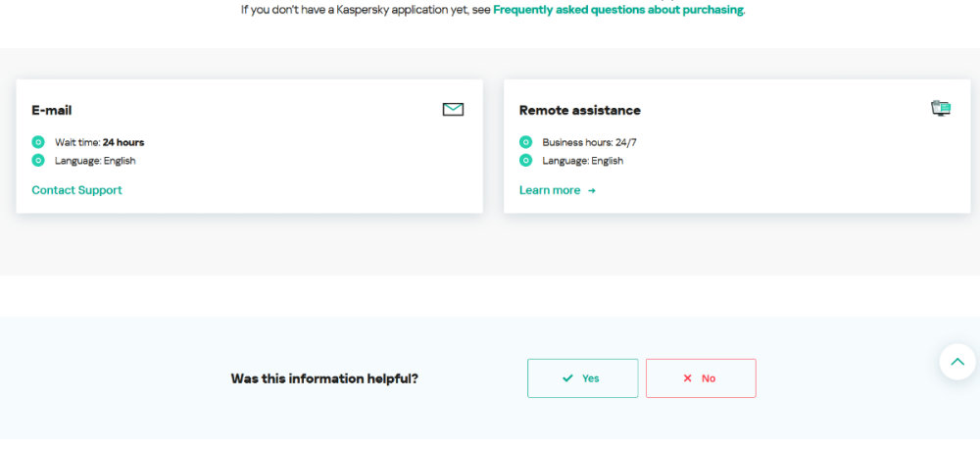Image resolution: width=980 pixels, height=451 pixels.
Task: Click the bullet beside E-mail Language: English
Action: tap(38, 160)
